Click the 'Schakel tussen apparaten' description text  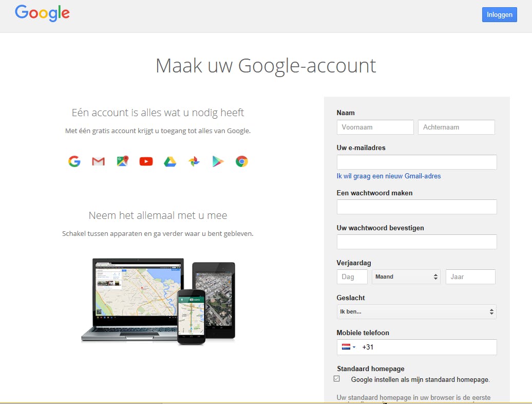(x=158, y=233)
